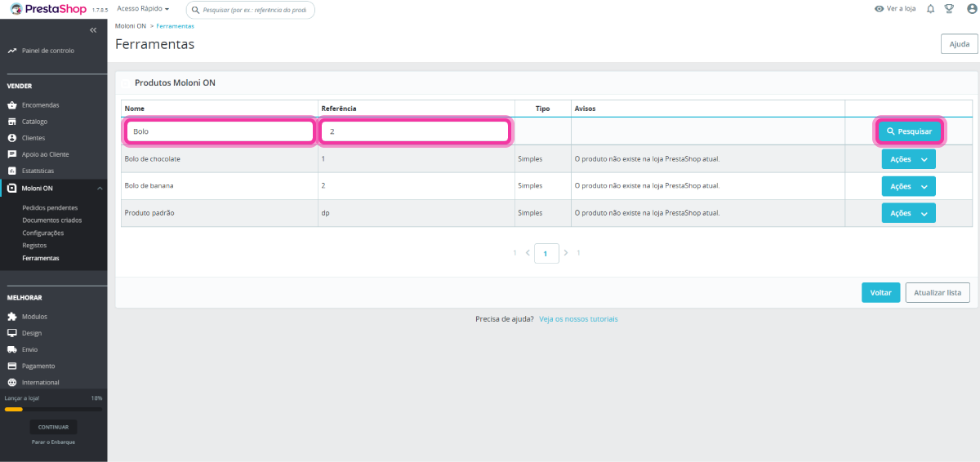Click the Encomendas basket icon
980x462 pixels.
(12, 105)
